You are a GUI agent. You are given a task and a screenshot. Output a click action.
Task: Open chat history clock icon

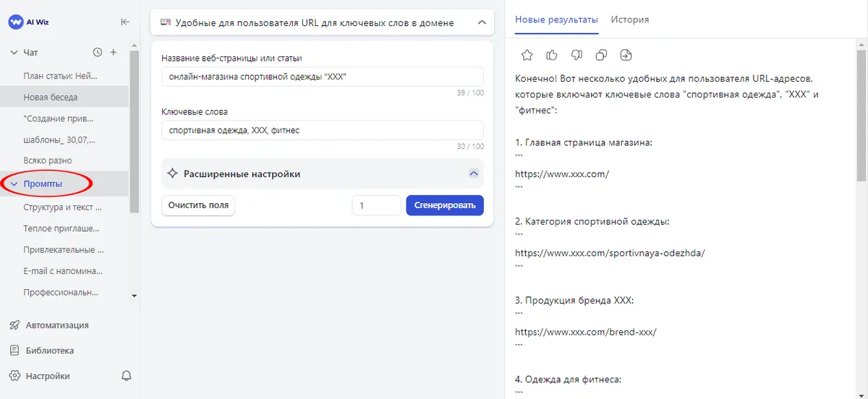(98, 52)
